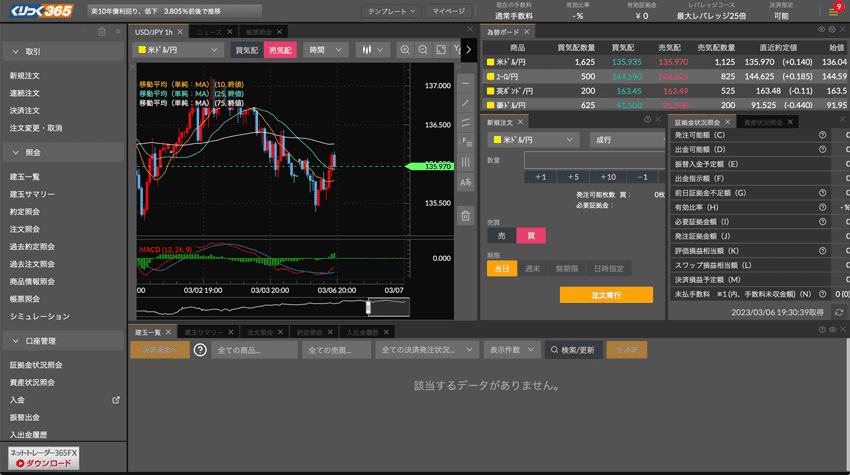Switch chart to 買気配 (bid) price

tap(246, 49)
